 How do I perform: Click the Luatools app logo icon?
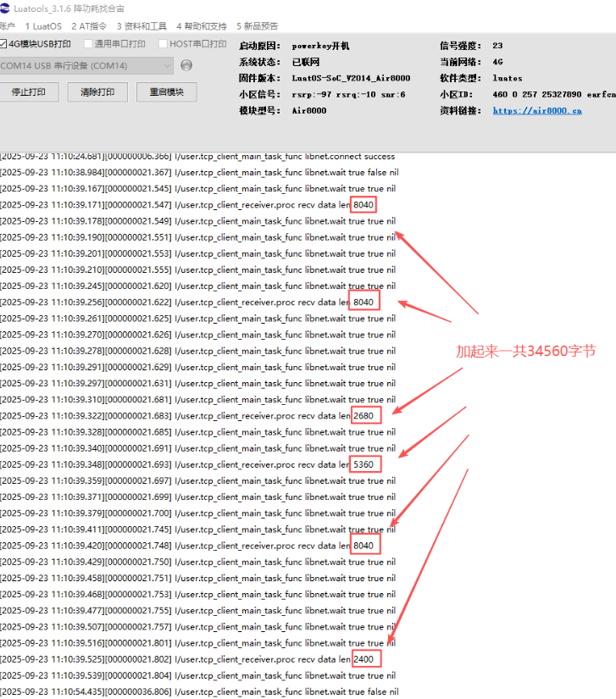[4, 8]
